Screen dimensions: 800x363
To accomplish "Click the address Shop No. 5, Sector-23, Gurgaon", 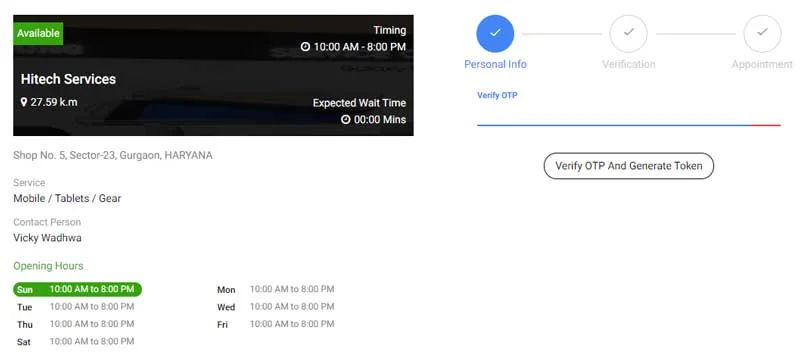I will pos(113,155).
